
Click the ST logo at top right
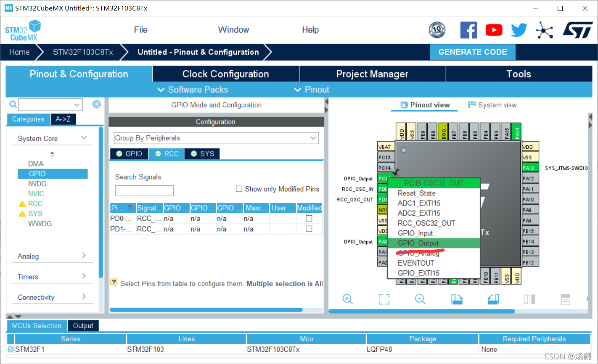point(578,30)
